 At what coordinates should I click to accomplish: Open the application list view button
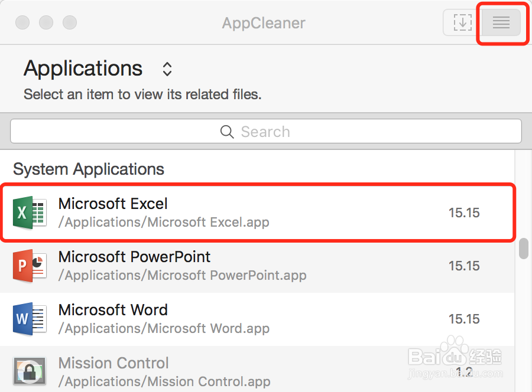tap(501, 22)
